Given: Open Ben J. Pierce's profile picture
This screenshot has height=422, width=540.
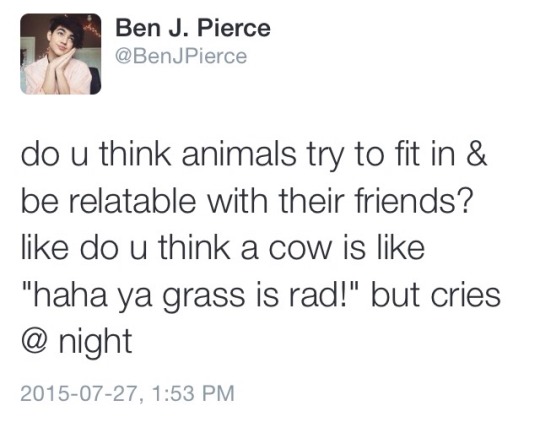Looking at the screenshot, I should (61, 54).
